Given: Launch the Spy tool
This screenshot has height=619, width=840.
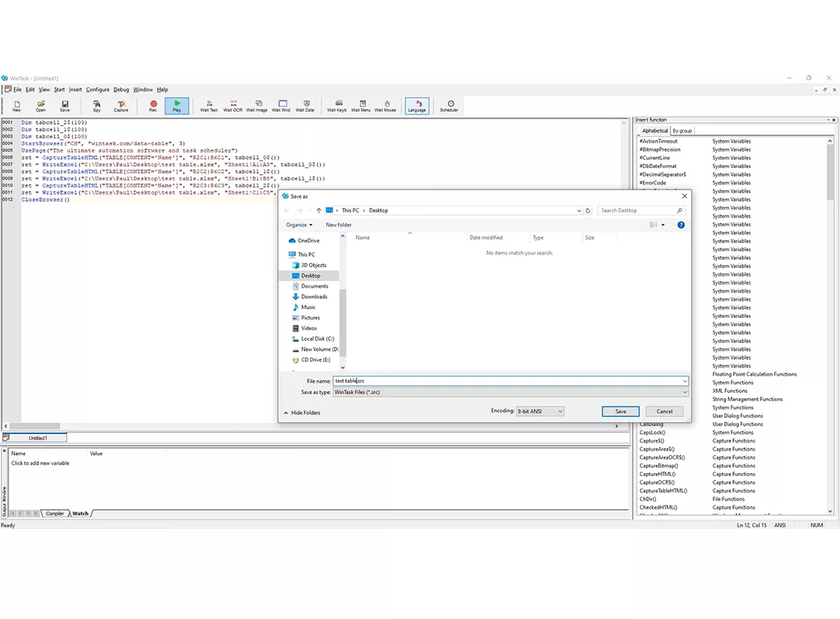Looking at the screenshot, I should [97, 105].
